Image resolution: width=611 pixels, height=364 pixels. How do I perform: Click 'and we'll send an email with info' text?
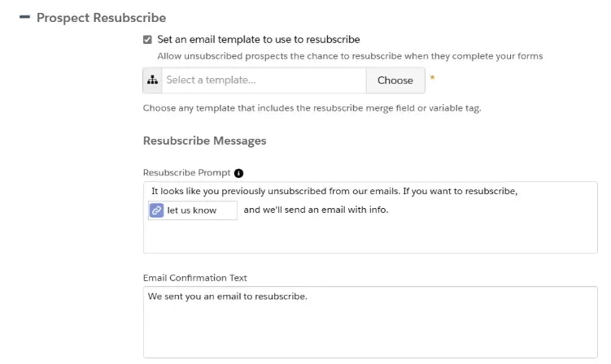pyautogui.click(x=316, y=210)
